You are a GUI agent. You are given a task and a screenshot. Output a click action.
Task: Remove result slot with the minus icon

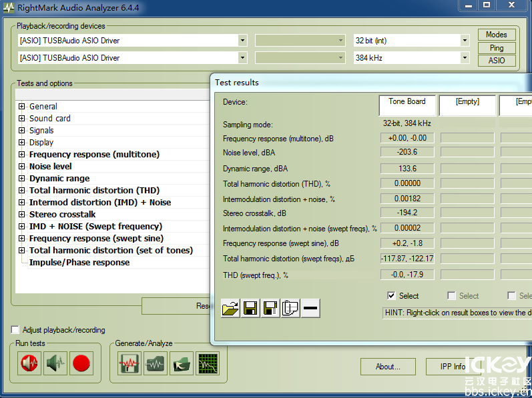[310, 308]
